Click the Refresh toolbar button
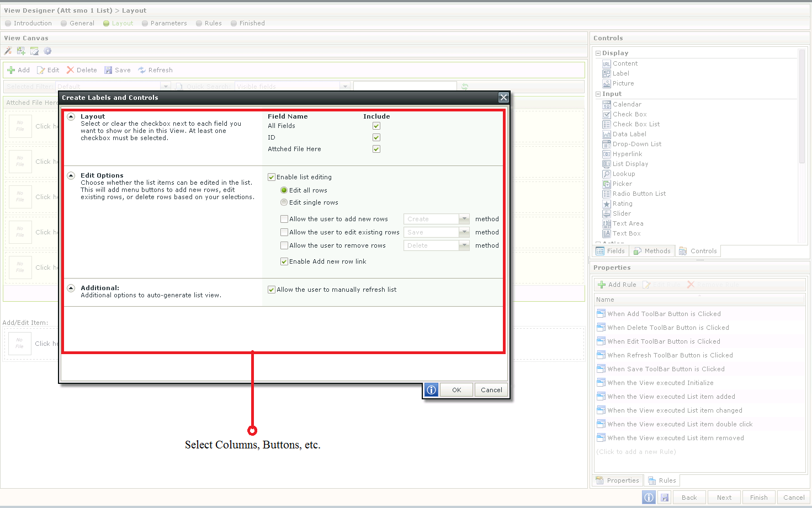This screenshot has height=508, width=812. (155, 70)
